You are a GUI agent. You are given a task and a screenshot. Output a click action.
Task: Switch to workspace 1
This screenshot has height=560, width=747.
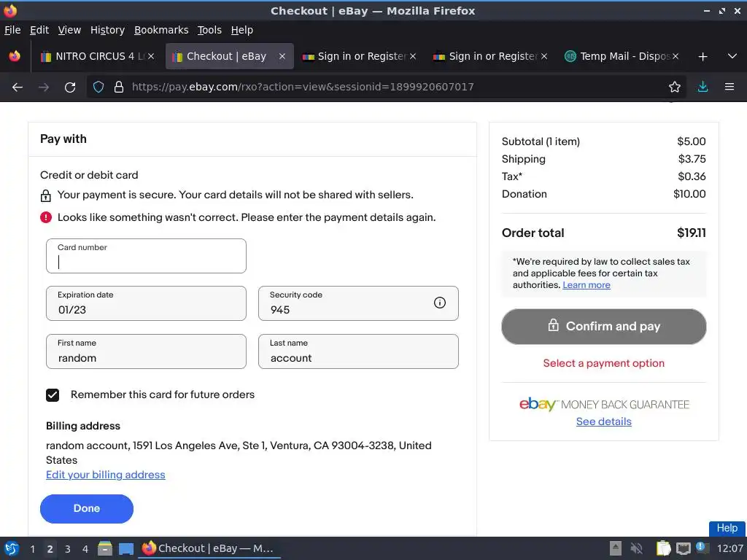(32, 549)
